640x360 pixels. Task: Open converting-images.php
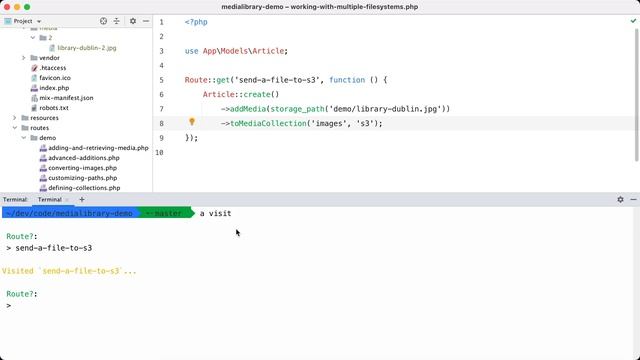click(82, 168)
